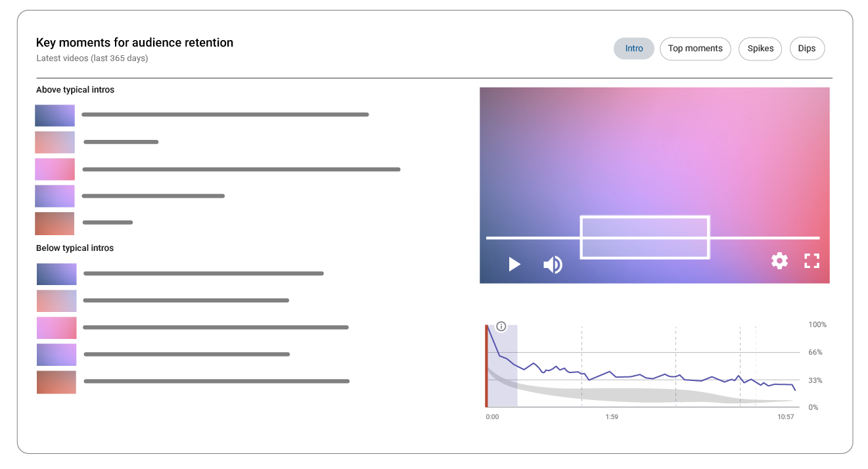Switch to the Spikes chip
Viewport: 868px width, 469px height.
pyautogui.click(x=760, y=49)
